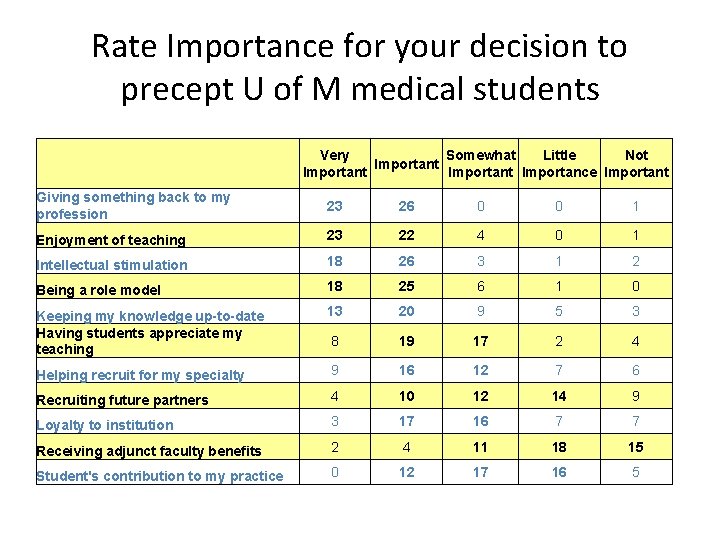Click "Having students appreciate my teaching" label
This screenshot has height=540, width=720.
(138, 341)
